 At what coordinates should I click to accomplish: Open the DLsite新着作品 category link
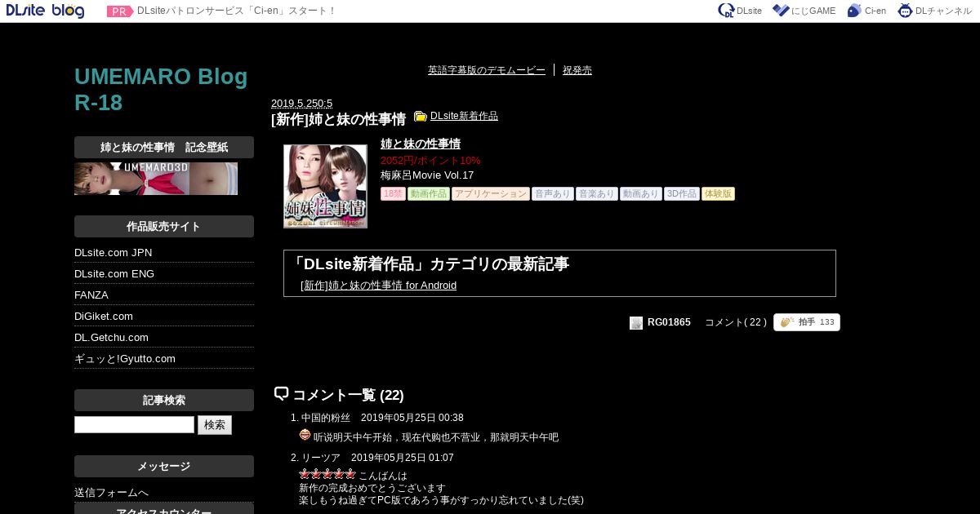coord(464,116)
